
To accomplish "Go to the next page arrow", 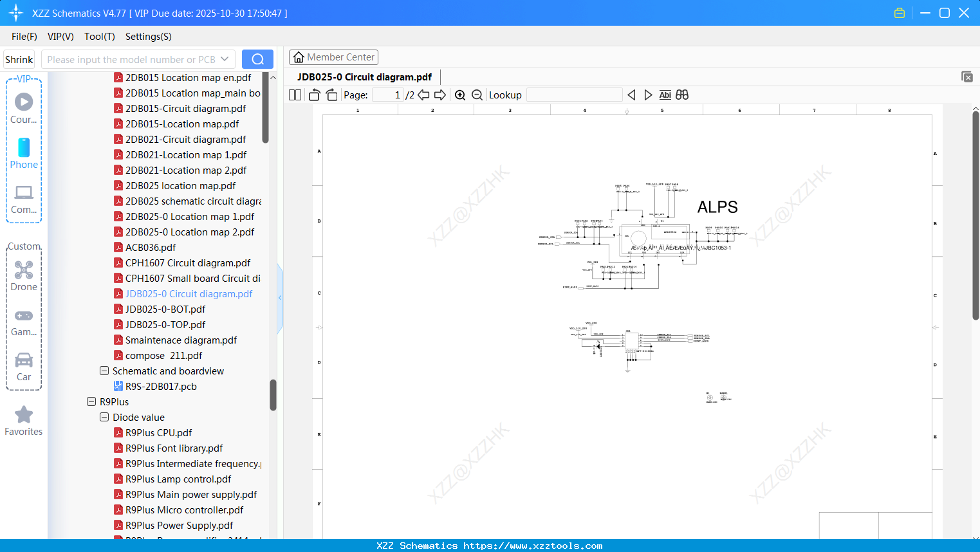I will [x=440, y=95].
